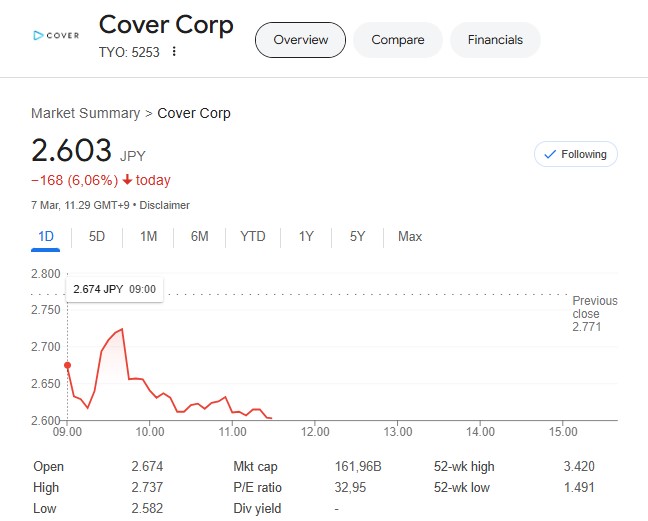The width and height of the screenshot is (648, 521).
Task: Select the Overview tab
Action: coord(300,40)
